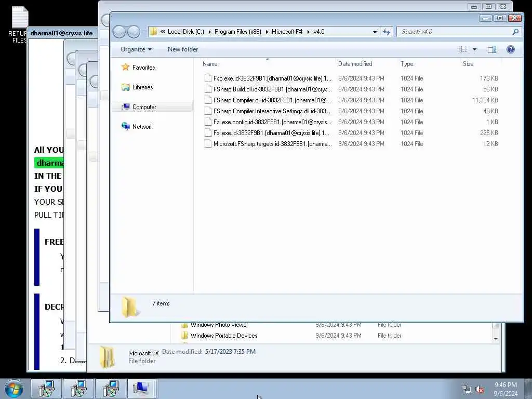Select the FSharp.Compiler.dll encrypted file
Screen dimensions: 532x399
coord(272,100)
